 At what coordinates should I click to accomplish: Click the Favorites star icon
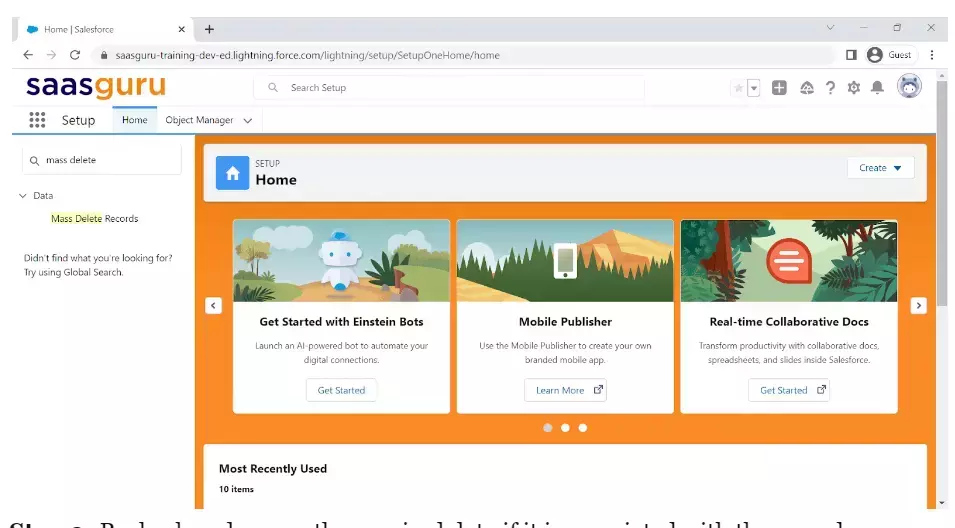pos(738,88)
